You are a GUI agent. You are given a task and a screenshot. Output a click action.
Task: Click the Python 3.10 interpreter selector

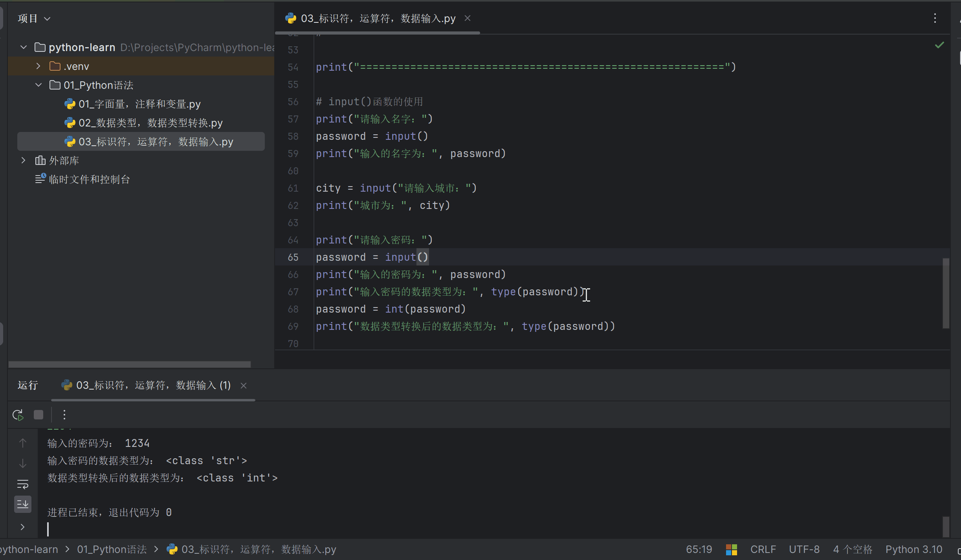click(x=913, y=549)
